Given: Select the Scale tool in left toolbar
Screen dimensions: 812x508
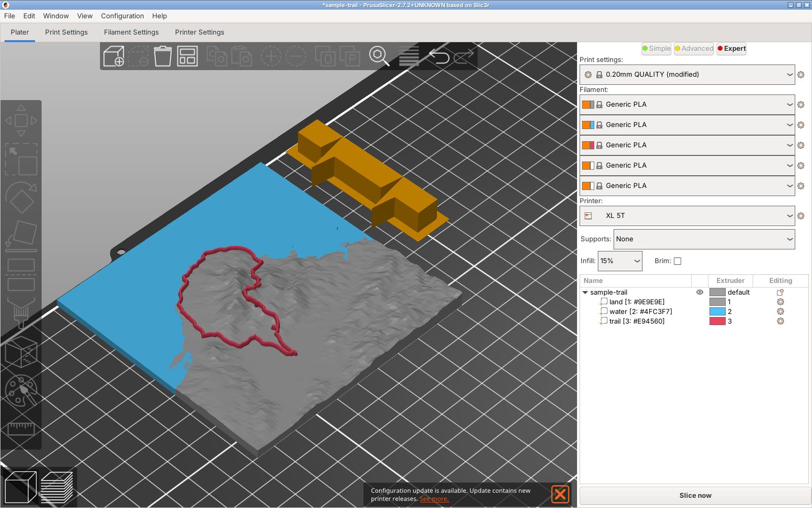Looking at the screenshot, I should click(x=21, y=160).
